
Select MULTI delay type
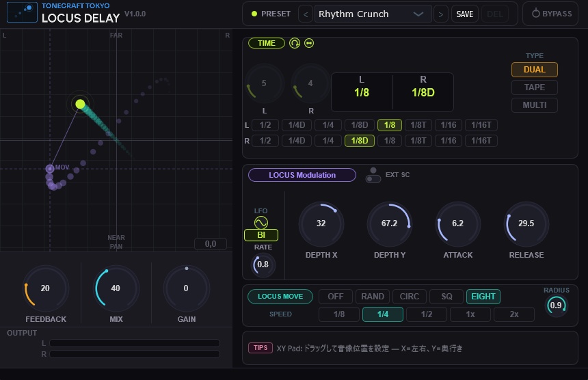[x=535, y=105]
